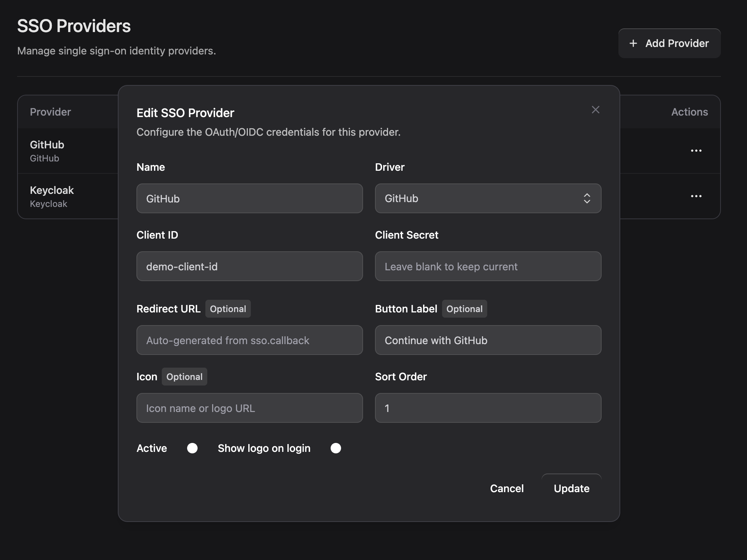Screen dimensions: 747x560
Task: Open actions menu for Keycloak row
Action: (x=696, y=196)
